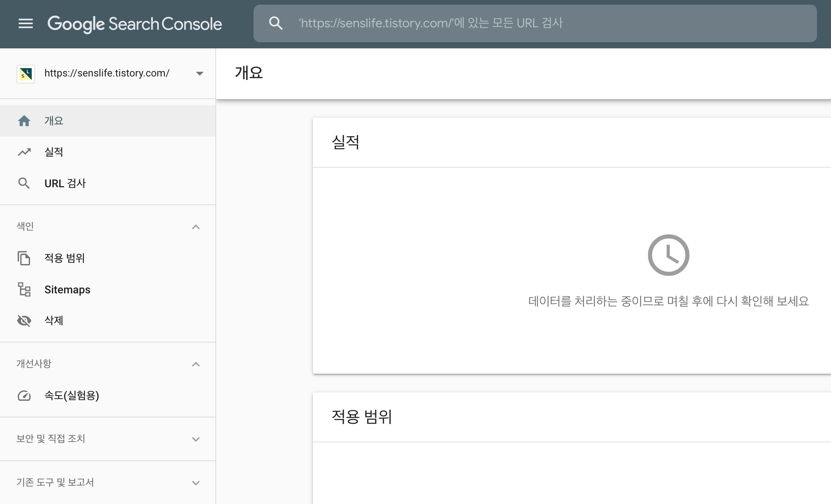Expand the 기존 도구 및 보고서 chevron
831x504 pixels.
(196, 483)
